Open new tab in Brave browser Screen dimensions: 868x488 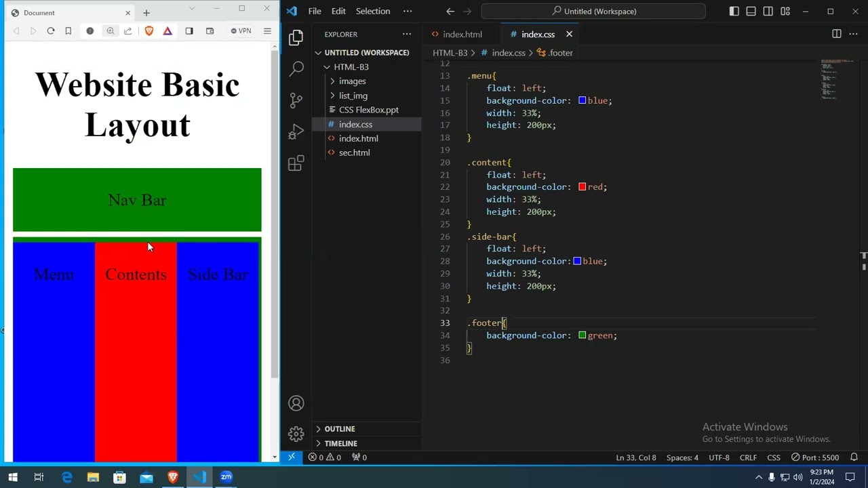click(x=146, y=12)
